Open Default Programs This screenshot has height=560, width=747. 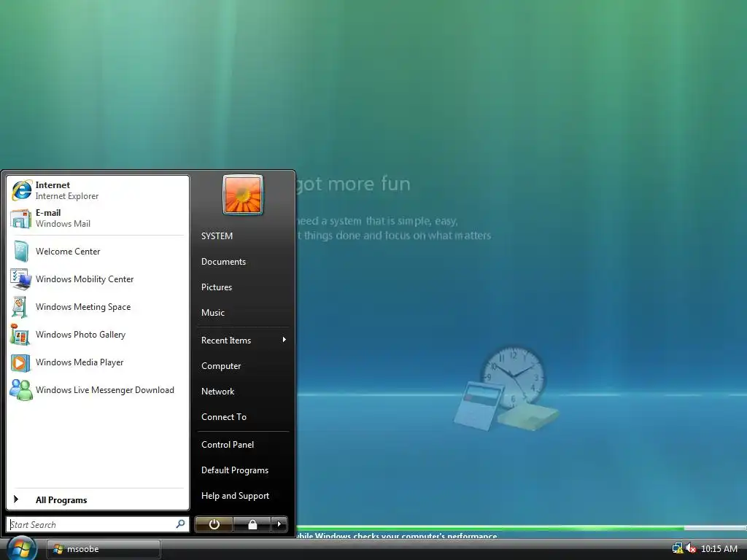click(x=235, y=470)
